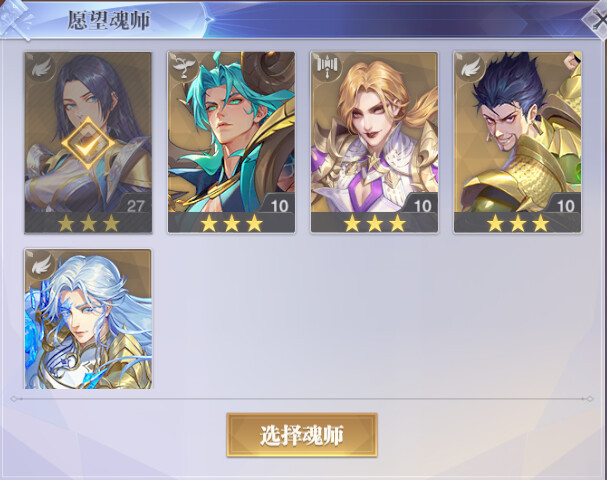Viewport: 607px width, 480px height.
Task: Click shield class icon on blonde card
Action: pos(328,68)
